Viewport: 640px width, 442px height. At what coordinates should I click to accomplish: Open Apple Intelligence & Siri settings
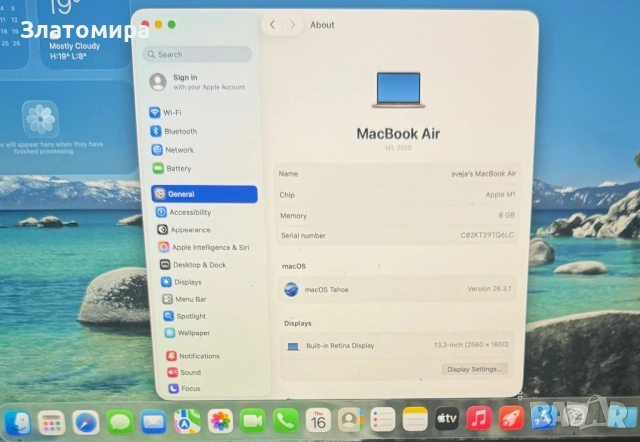coord(204,247)
